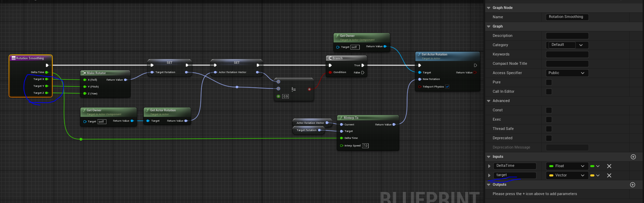The height and width of the screenshot is (203, 644).
Task: Select the Branch node title
Action: [337, 58]
